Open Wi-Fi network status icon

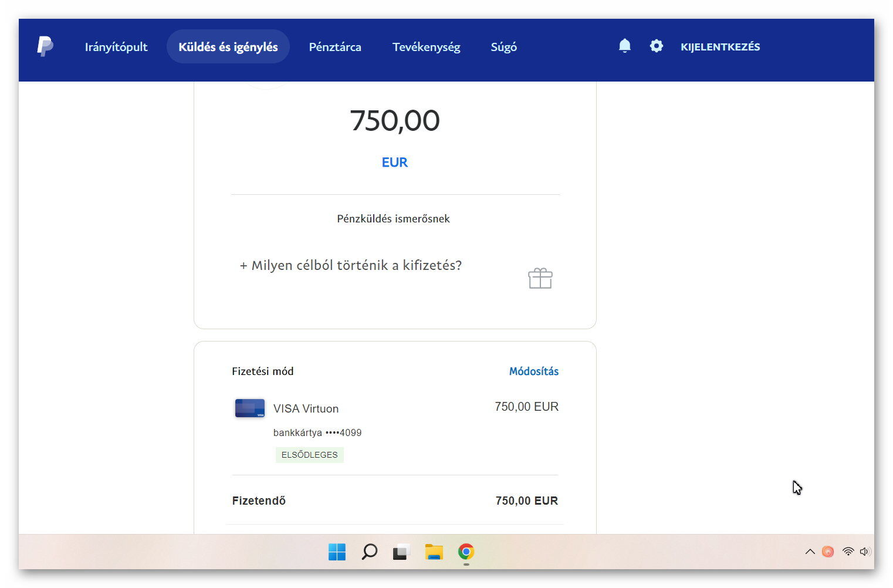pyautogui.click(x=848, y=552)
